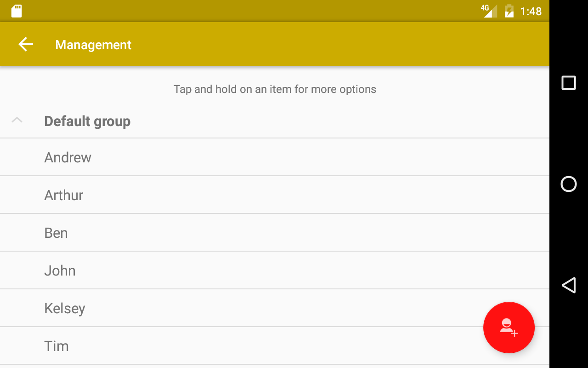This screenshot has width=588, height=368.
Task: Collapse the Default group chevron
Action: pyautogui.click(x=17, y=121)
